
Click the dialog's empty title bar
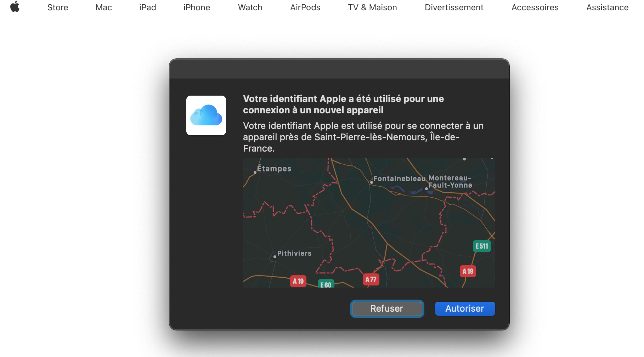pyautogui.click(x=339, y=69)
